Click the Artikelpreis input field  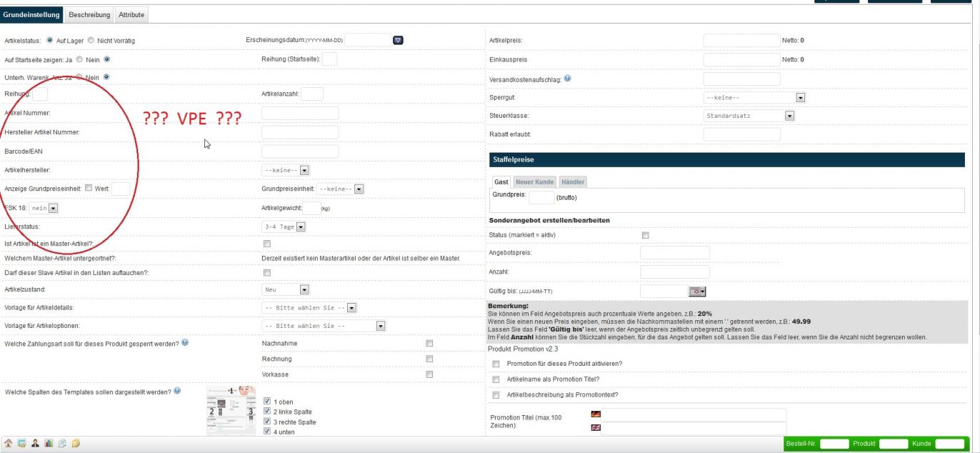pyautogui.click(x=741, y=41)
